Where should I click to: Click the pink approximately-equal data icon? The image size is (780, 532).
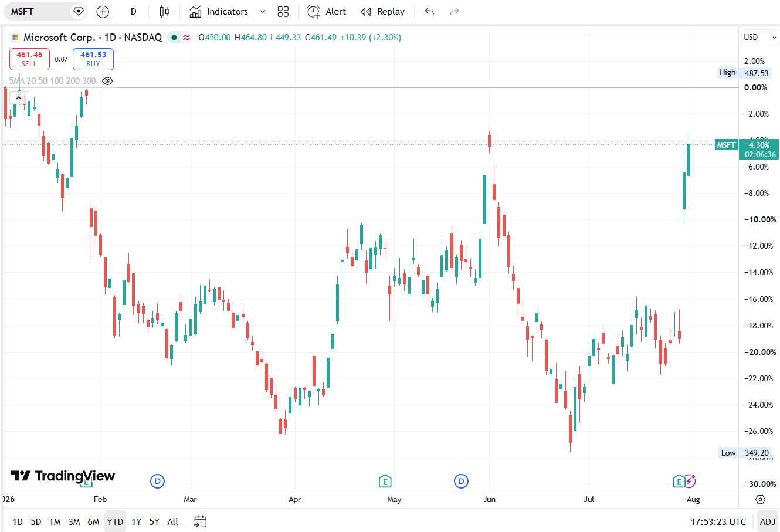click(186, 38)
